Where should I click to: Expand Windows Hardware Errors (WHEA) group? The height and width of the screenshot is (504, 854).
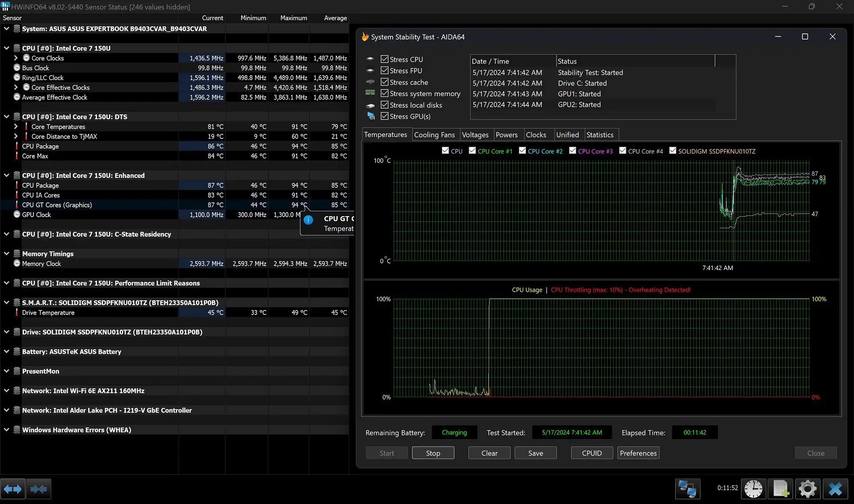click(x=6, y=430)
